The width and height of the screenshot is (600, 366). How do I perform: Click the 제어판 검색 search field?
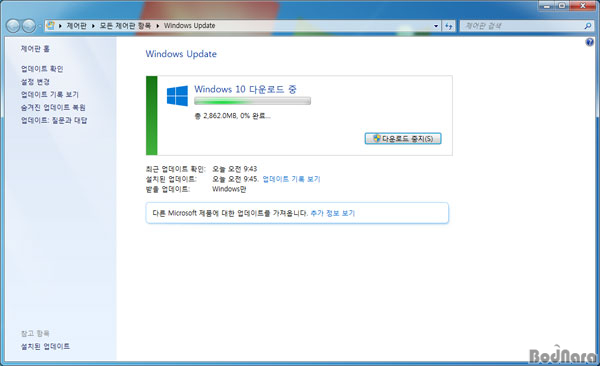521,26
